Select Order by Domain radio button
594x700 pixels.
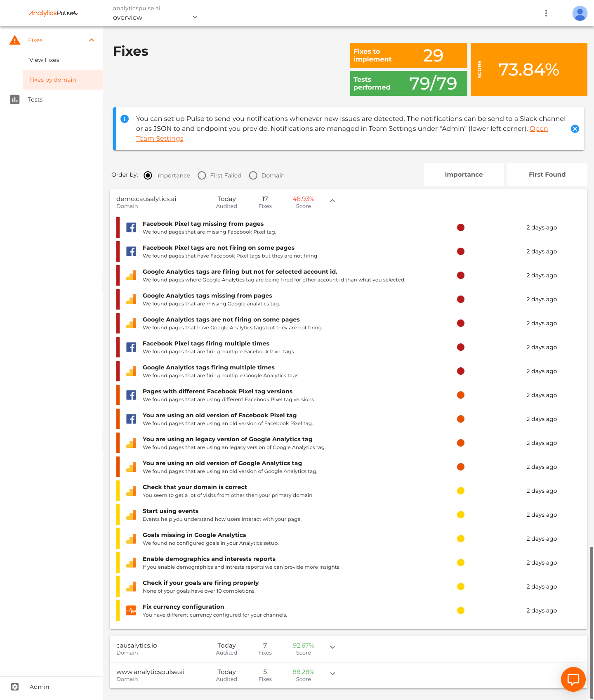point(253,175)
